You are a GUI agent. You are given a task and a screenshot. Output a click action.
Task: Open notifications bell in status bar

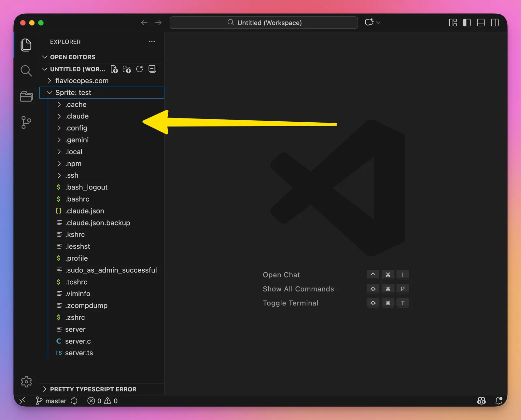[x=499, y=401]
